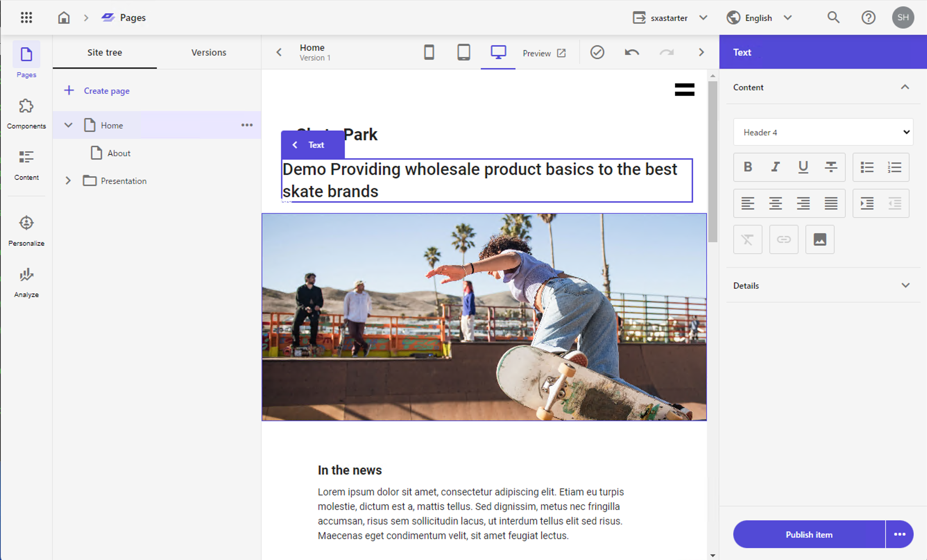Select the Home page in site tree
927x560 pixels.
point(157,125)
